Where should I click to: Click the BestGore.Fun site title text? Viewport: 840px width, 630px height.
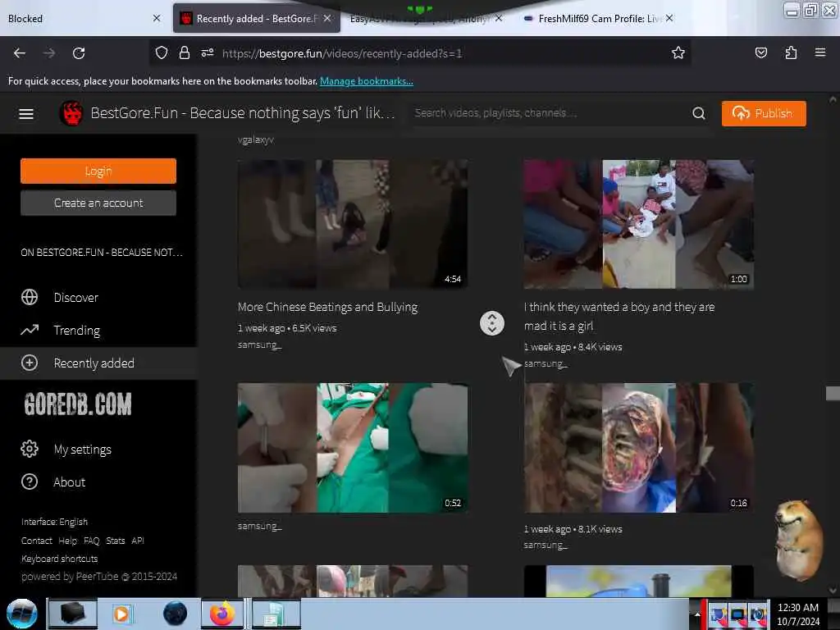point(243,113)
